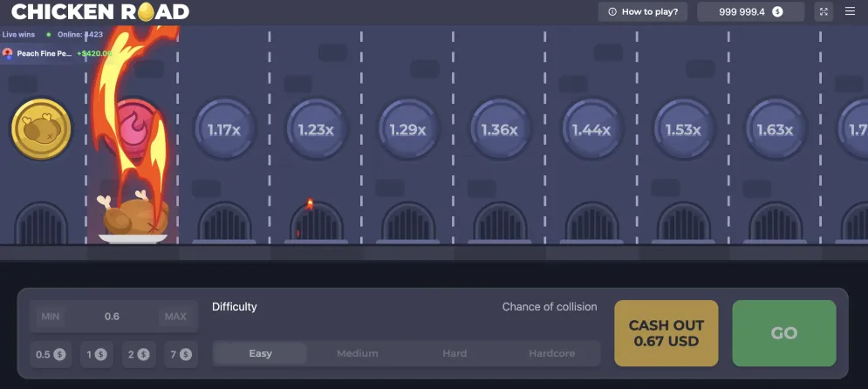Select Medium difficulty
Viewport: 868px width, 389px height.
358,353
